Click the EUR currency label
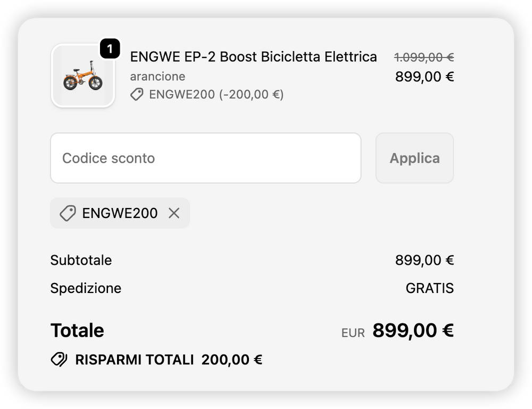532x409 pixels. [353, 333]
